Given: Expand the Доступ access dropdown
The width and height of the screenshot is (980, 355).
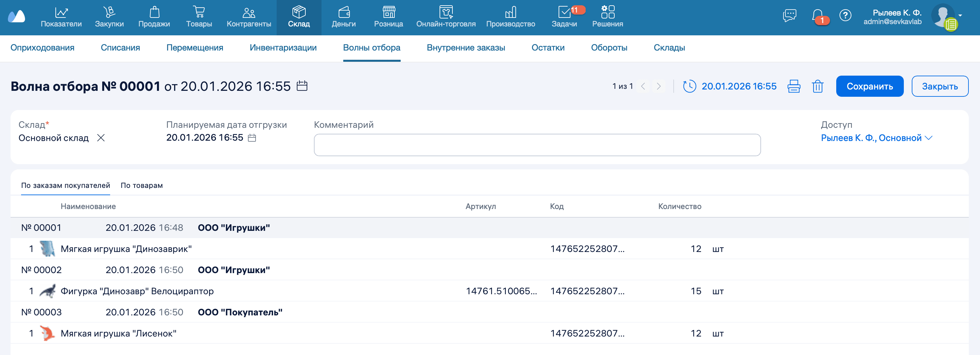Looking at the screenshot, I should click(x=928, y=138).
